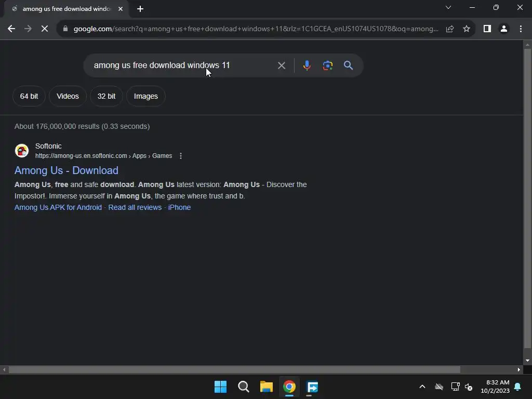
Task: View site information via the lock icon
Action: tap(65, 29)
